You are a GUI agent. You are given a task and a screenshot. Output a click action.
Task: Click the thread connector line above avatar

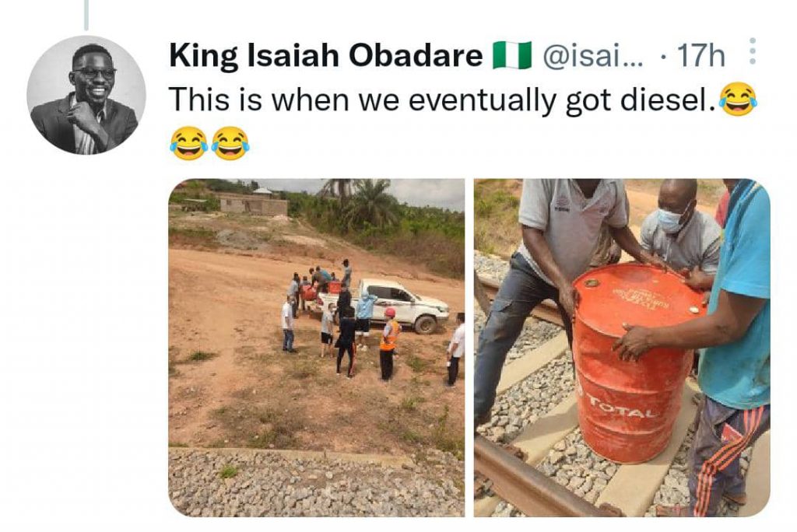pyautogui.click(x=86, y=14)
